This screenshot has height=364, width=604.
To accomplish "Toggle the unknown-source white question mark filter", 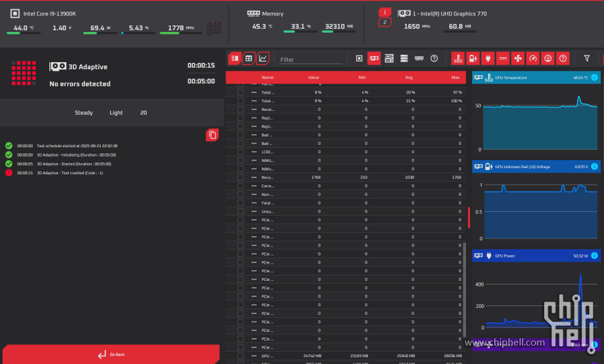I will pyautogui.click(x=434, y=59).
